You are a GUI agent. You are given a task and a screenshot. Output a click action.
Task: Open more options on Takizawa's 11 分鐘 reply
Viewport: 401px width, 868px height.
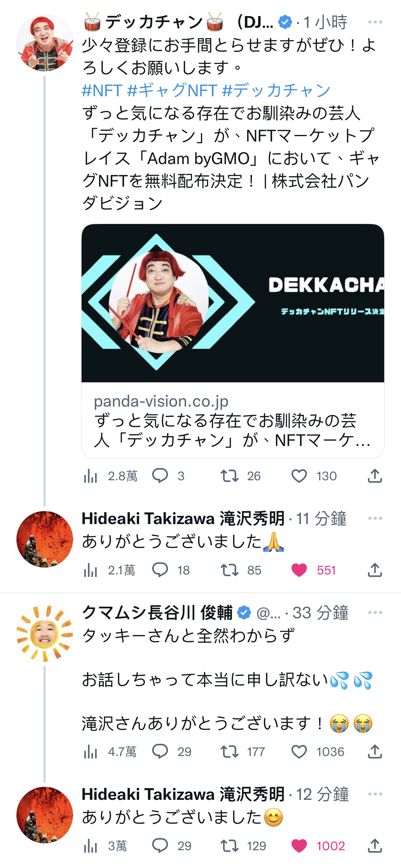(375, 518)
